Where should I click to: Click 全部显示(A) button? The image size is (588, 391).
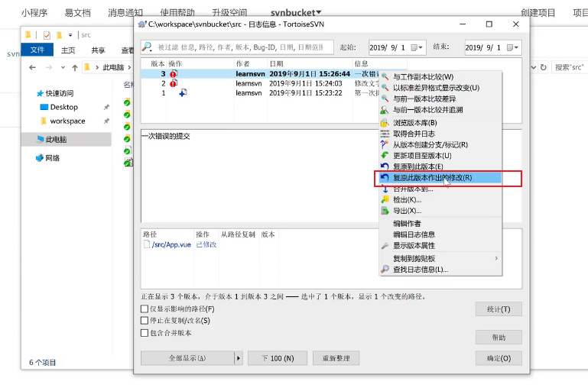187,358
